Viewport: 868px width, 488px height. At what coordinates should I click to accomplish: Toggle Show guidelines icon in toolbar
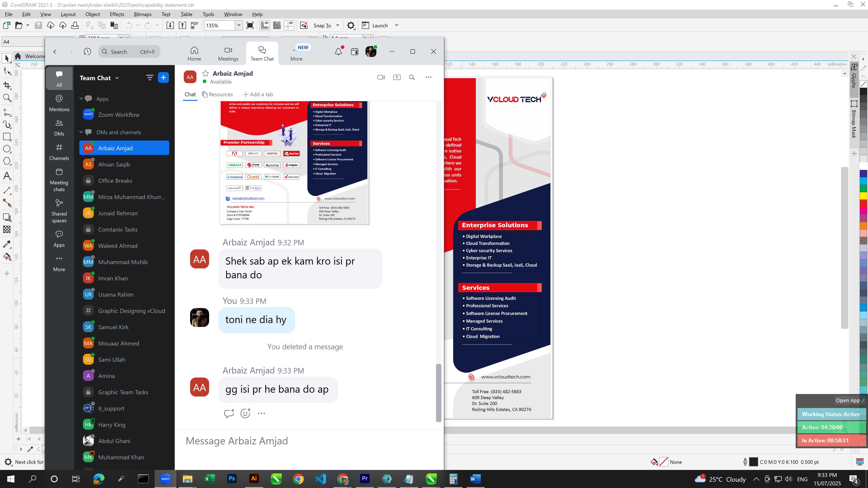pyautogui.click(x=289, y=25)
